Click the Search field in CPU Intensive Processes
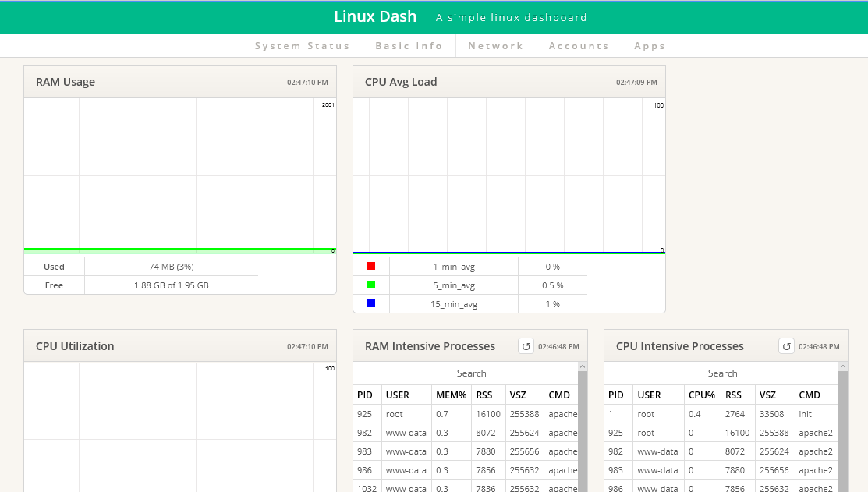 tap(722, 373)
